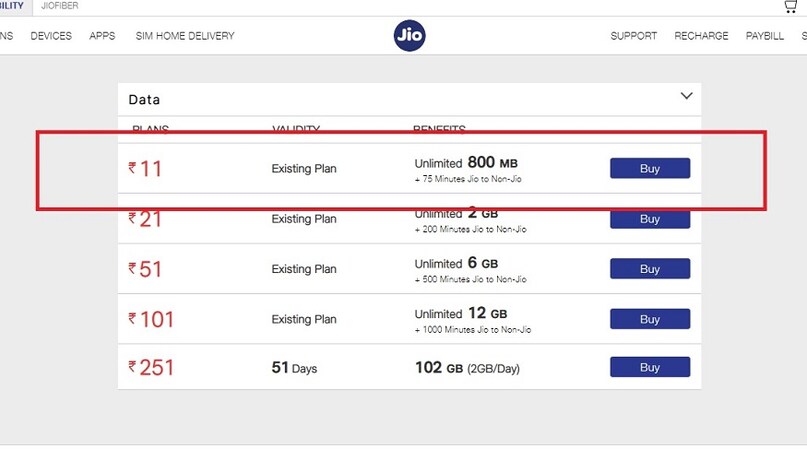
Task: Buy the ₹51 6 GB plan
Action: point(650,269)
